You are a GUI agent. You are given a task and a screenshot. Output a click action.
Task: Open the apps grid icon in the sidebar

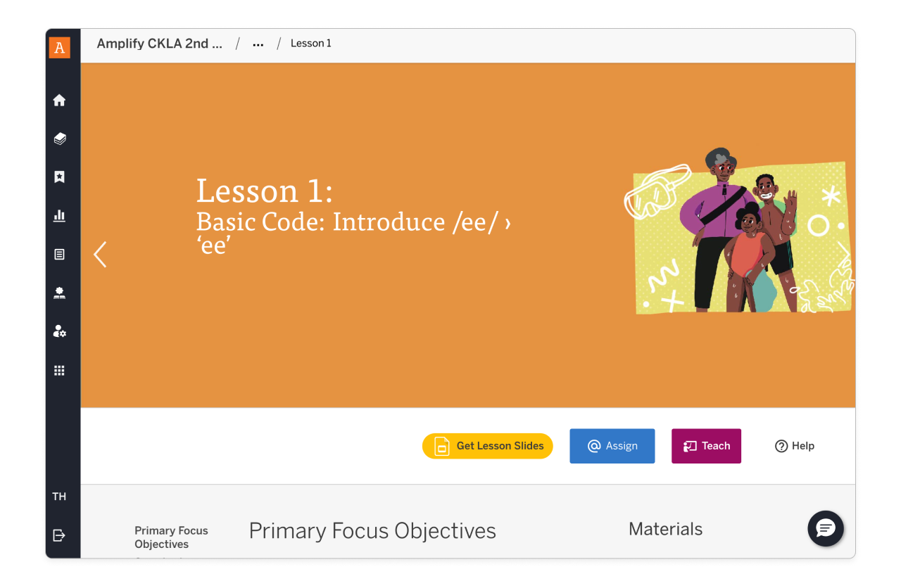(60, 370)
